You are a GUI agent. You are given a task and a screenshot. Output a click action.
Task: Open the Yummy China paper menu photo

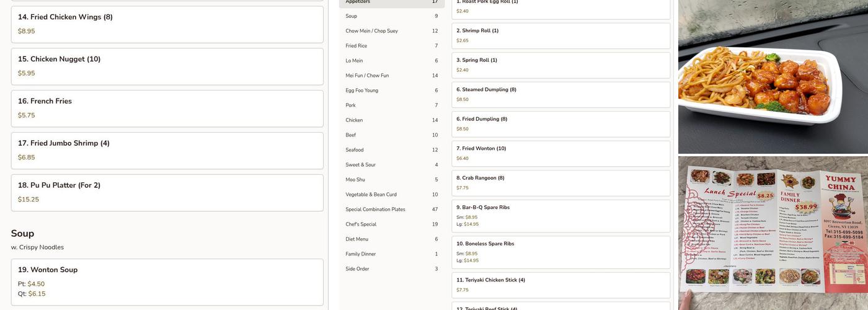click(x=773, y=233)
